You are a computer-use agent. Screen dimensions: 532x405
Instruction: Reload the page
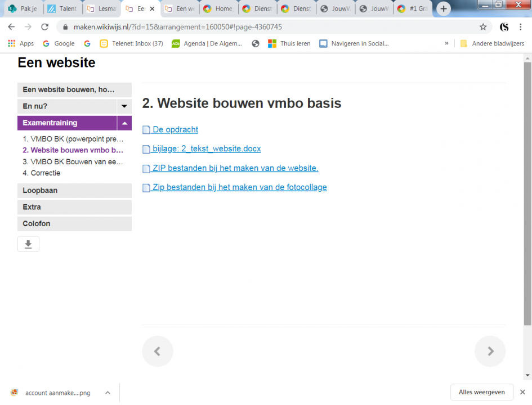pyautogui.click(x=45, y=27)
